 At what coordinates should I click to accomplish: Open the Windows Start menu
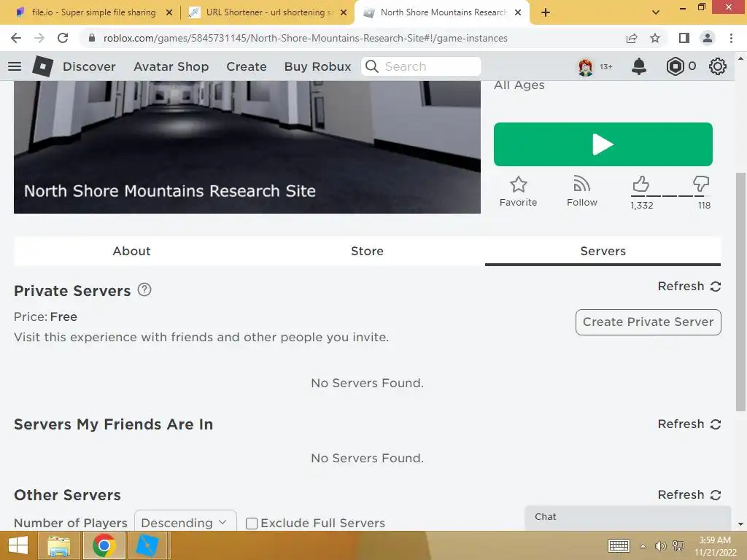18,545
